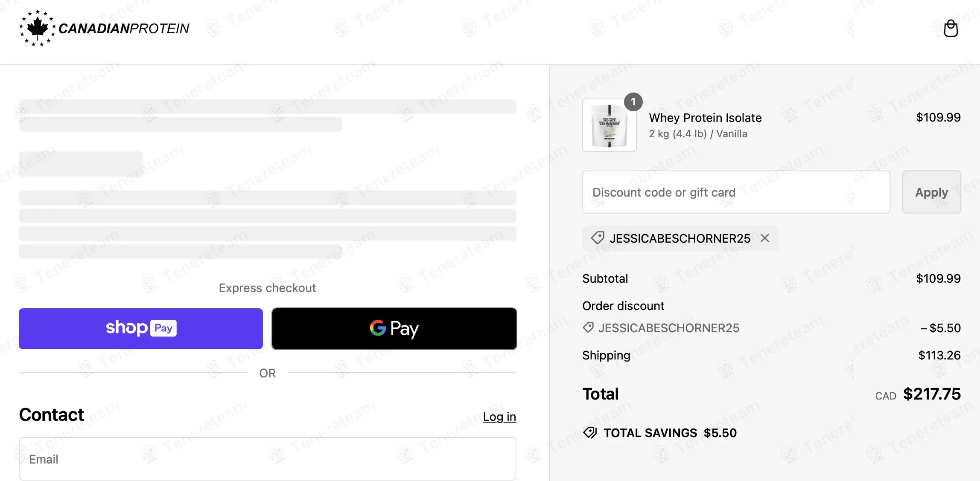
Task: Click the $217.75 total amount
Action: tap(932, 394)
